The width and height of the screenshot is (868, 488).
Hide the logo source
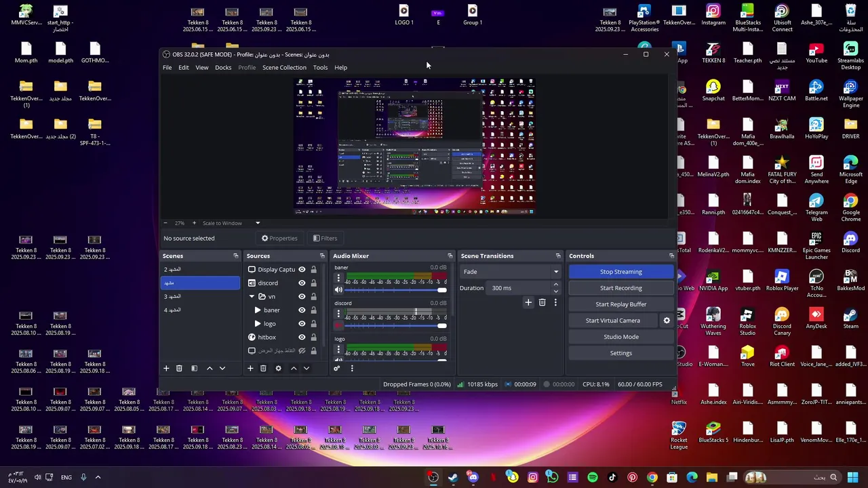302,323
